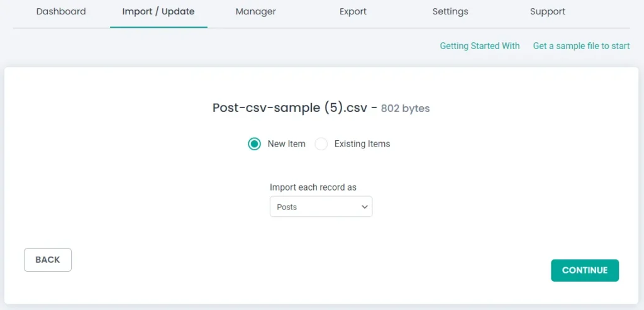The height and width of the screenshot is (310, 644).
Task: Click the New Item label text
Action: [286, 144]
